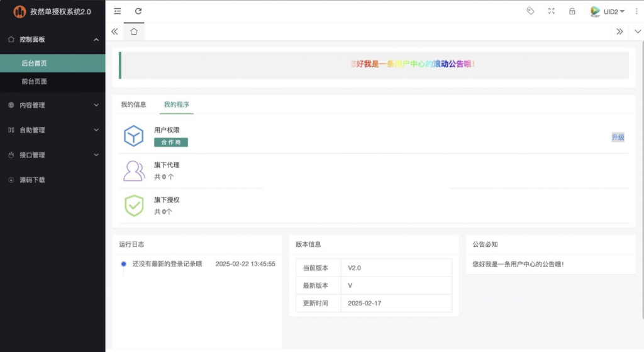Screen dimensions: 644x352
Task: Click the 孜然单授权系统2.0 title
Action: pyautogui.click(x=60, y=11)
